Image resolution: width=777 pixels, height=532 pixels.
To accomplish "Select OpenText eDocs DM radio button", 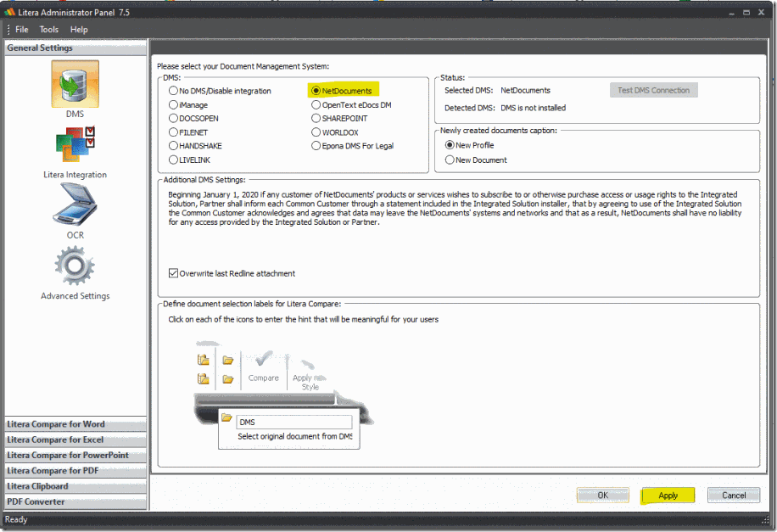I will pyautogui.click(x=316, y=104).
